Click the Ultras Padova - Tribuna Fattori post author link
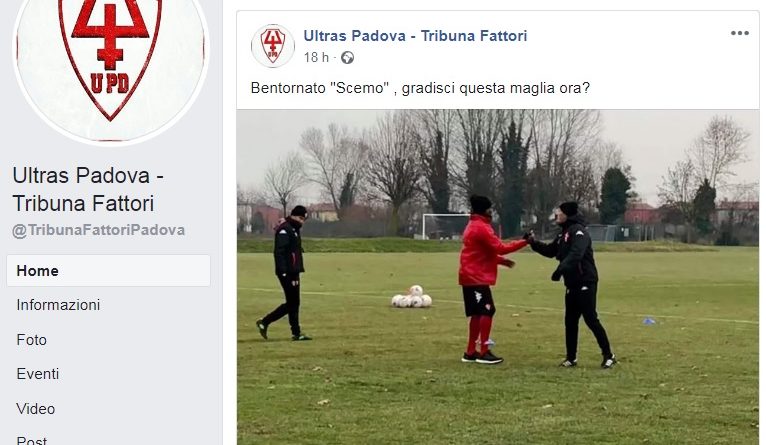766x445 pixels. coord(415,36)
